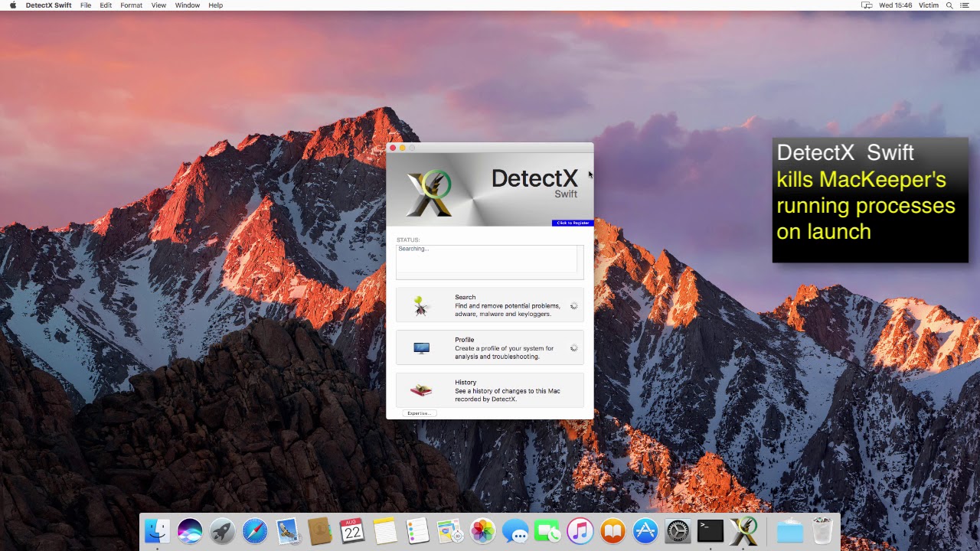The height and width of the screenshot is (551, 980).
Task: Open Safari from the Dock
Action: pos(255,530)
